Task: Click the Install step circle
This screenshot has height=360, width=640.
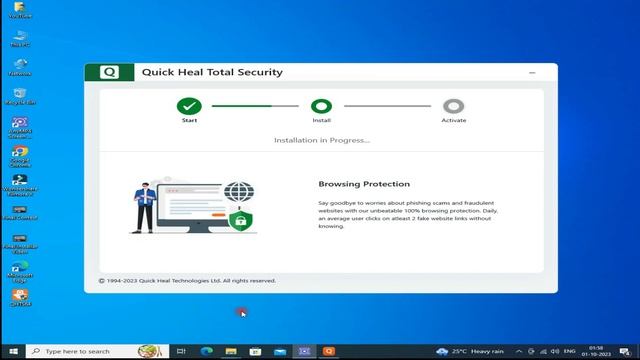Action: click(x=321, y=106)
